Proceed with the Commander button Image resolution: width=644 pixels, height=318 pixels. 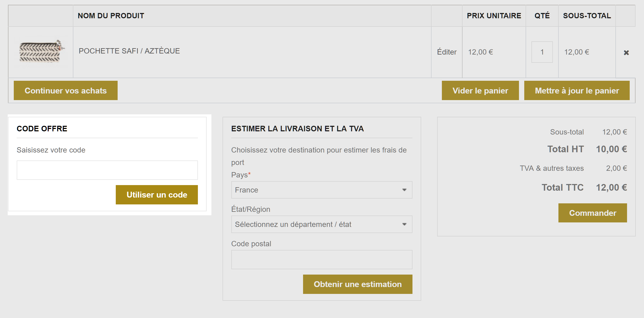coord(593,213)
